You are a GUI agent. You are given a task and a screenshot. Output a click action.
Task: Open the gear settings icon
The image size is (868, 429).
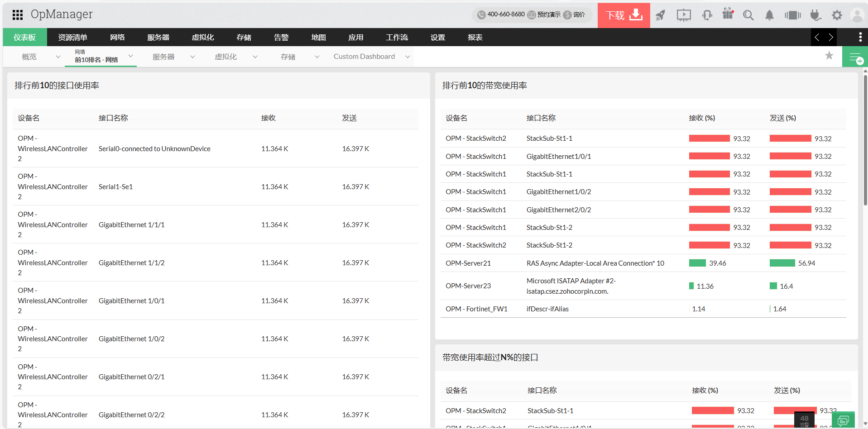click(x=837, y=15)
